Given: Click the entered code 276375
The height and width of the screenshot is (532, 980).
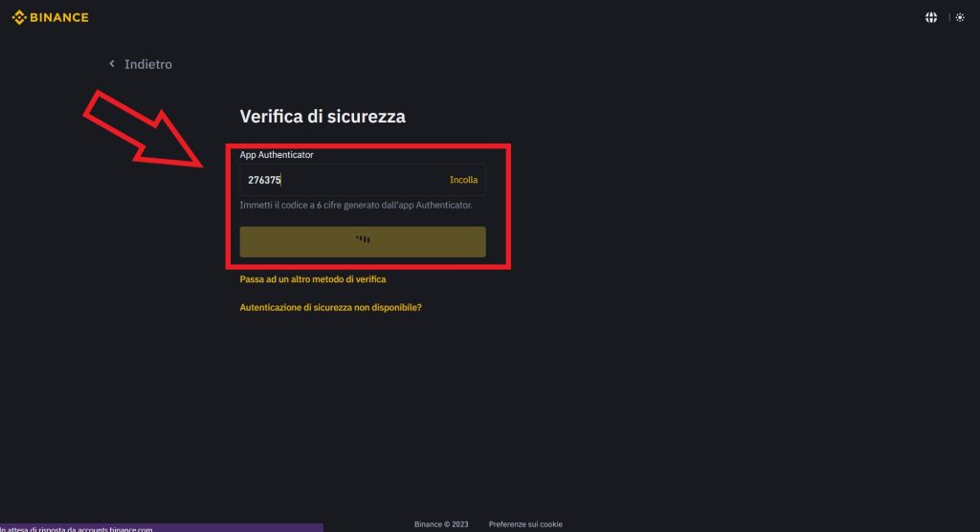Looking at the screenshot, I should pos(264,180).
